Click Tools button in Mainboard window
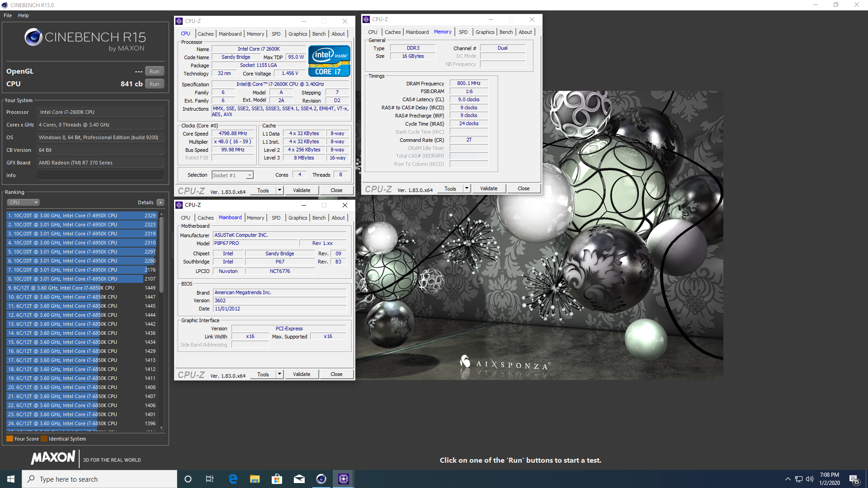Screen dimensions: 868x488 click(x=263, y=374)
